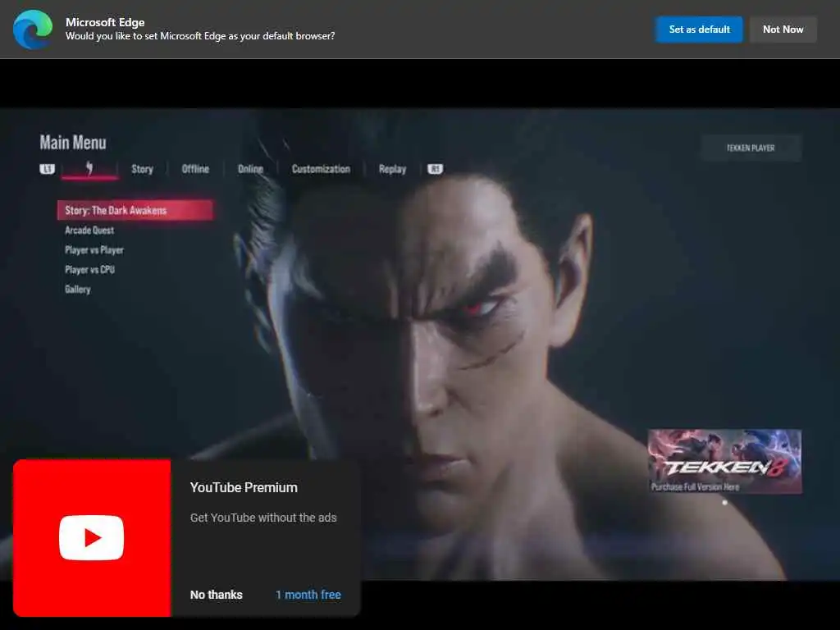Select the highlighted lightning-bolt home tab
The image size is (840, 630).
pyautogui.click(x=89, y=169)
